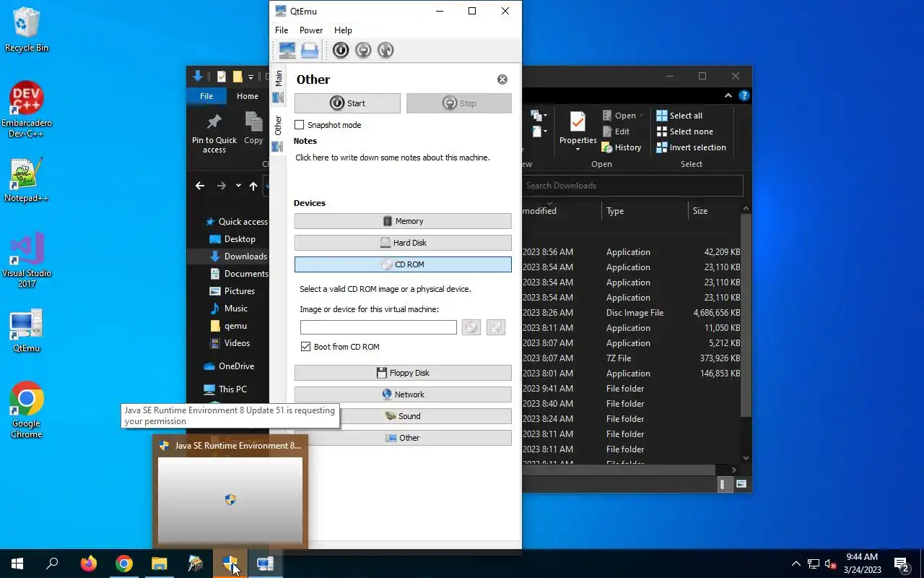Expand the Other devices section
Viewport: 924px width, 578px height.
tap(403, 438)
